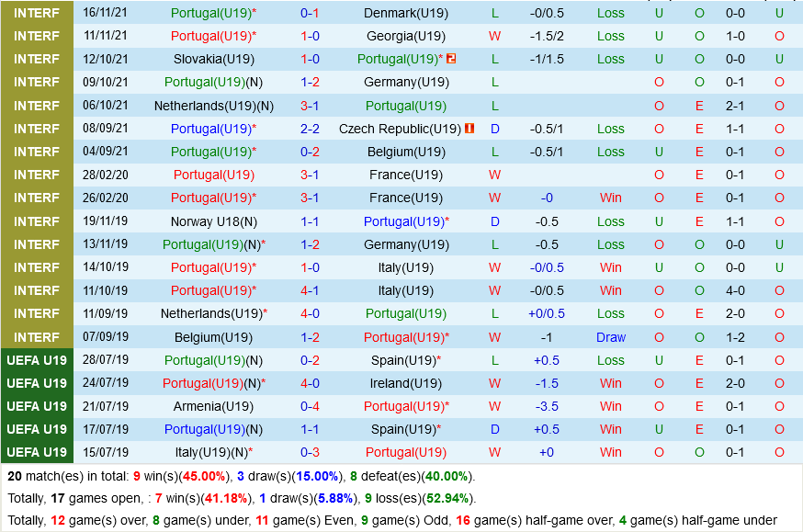Screen dimensions: 803x532
Task: Select Georgia(U19) team name
Action: click(406, 37)
